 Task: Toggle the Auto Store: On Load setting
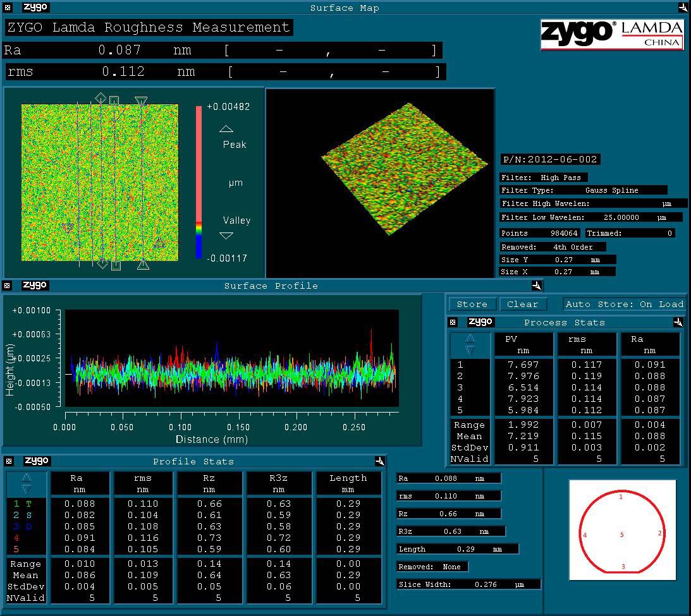click(624, 304)
